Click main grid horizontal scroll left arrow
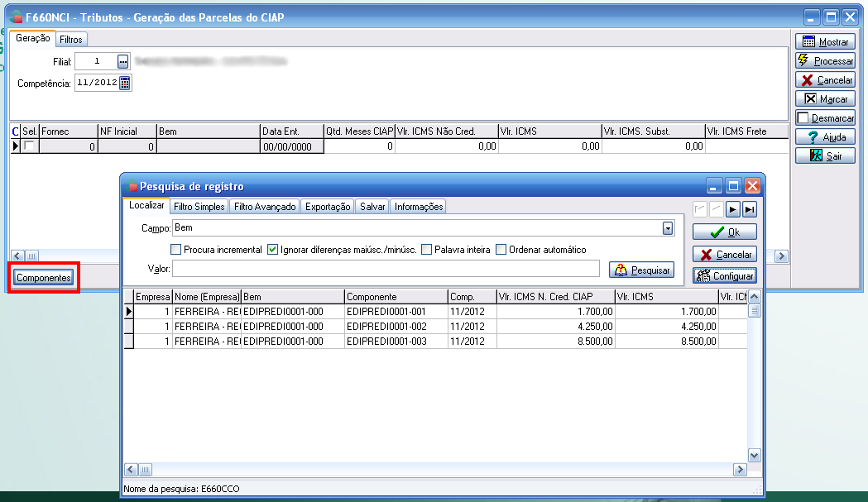868x502 pixels. 17,256
